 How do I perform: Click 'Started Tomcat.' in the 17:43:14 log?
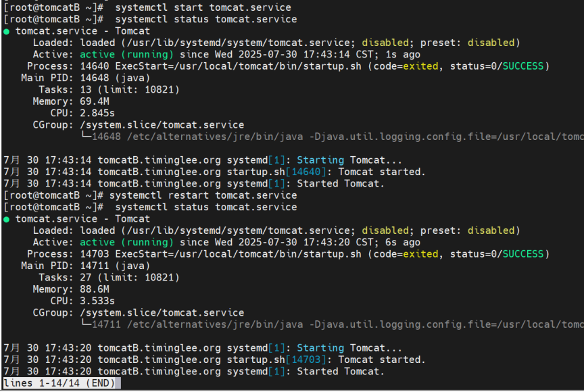click(341, 184)
